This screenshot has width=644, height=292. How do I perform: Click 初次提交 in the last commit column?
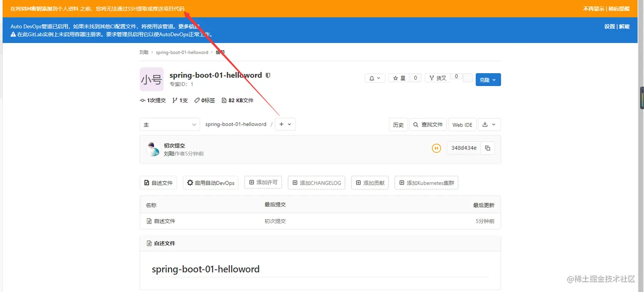click(275, 221)
